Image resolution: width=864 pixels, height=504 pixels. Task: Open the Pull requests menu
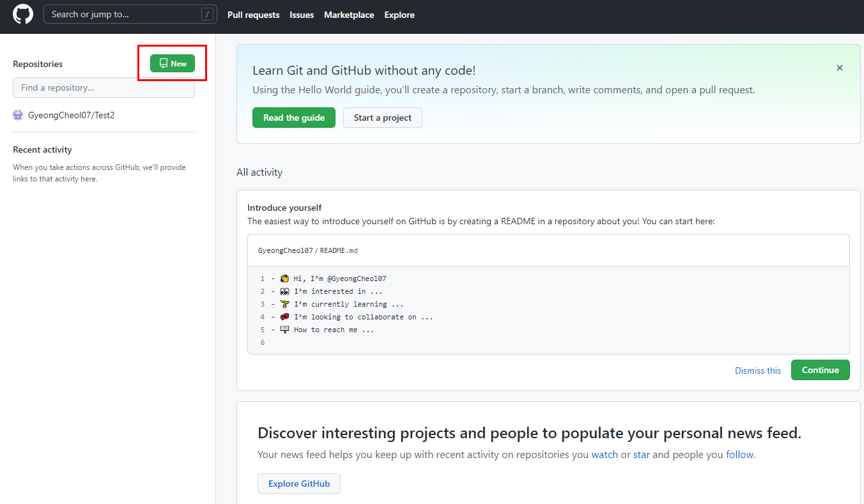pyautogui.click(x=253, y=15)
